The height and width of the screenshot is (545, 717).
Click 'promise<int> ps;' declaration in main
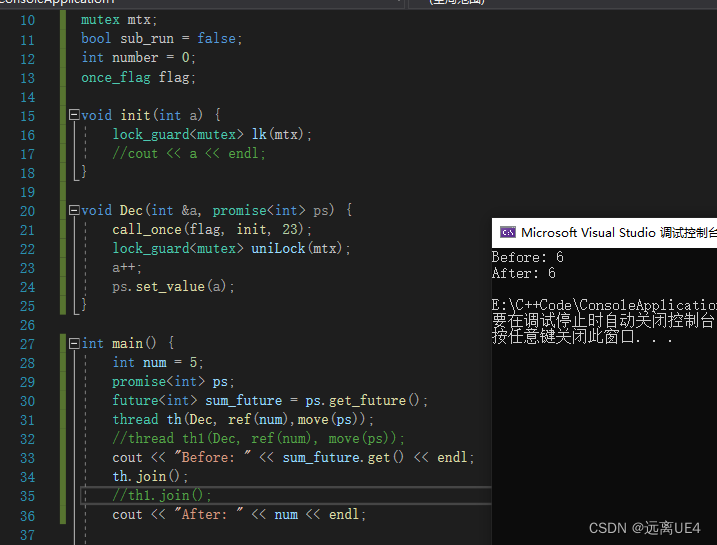(173, 381)
